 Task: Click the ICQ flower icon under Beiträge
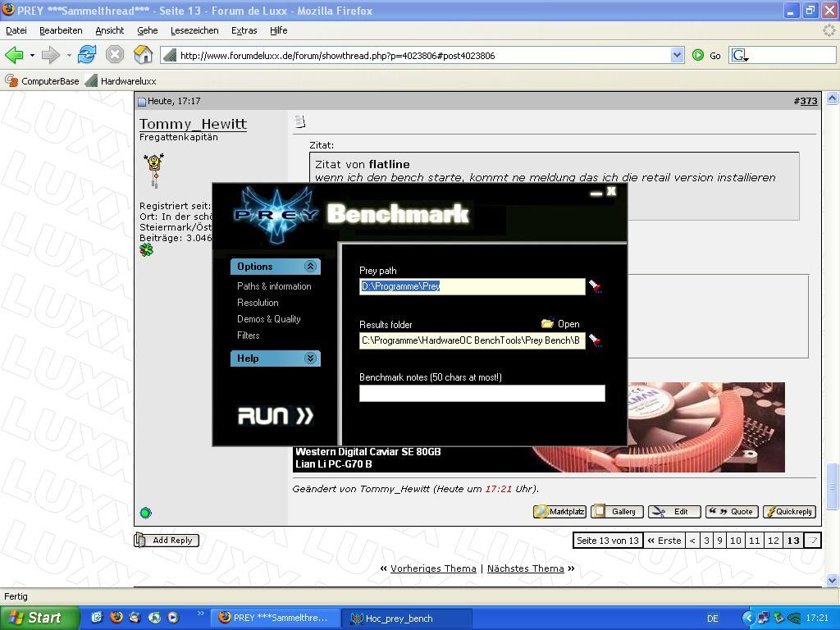click(x=146, y=249)
